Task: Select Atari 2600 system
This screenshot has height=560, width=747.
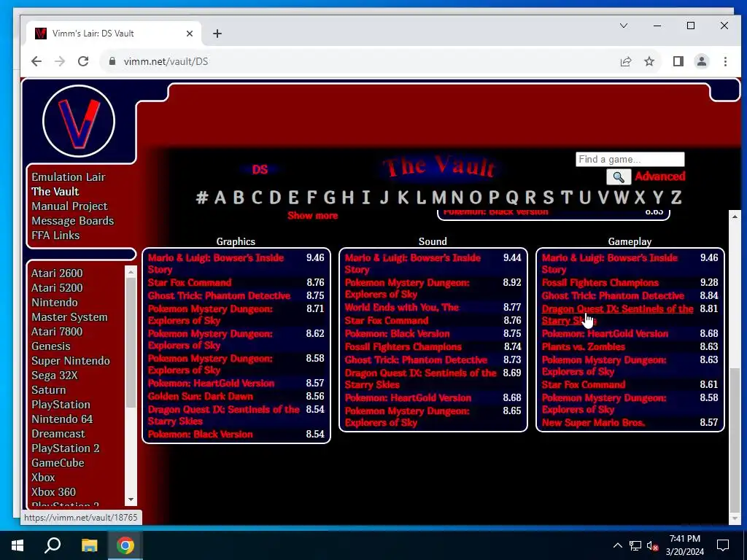Action: click(x=57, y=273)
